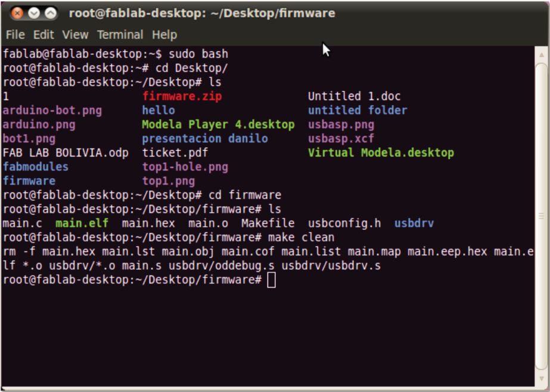Click the usbconfig.h file name
The width and height of the screenshot is (550, 392).
pyautogui.click(x=344, y=223)
